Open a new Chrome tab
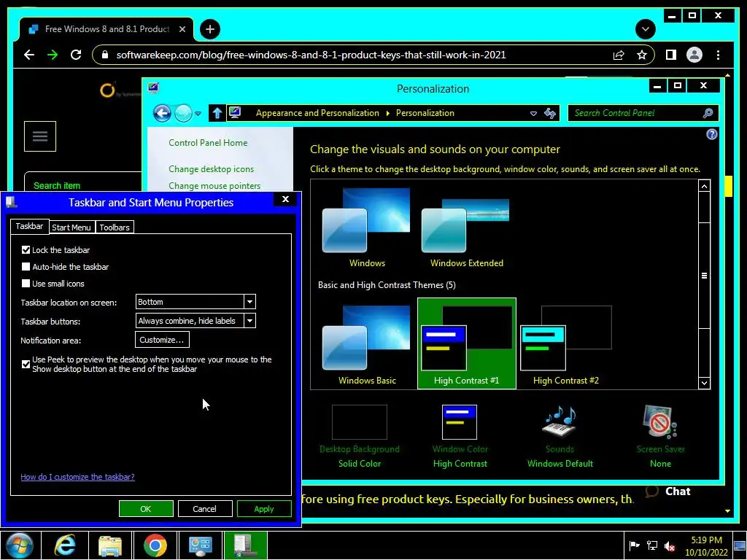The height and width of the screenshot is (560, 747). 209,29
